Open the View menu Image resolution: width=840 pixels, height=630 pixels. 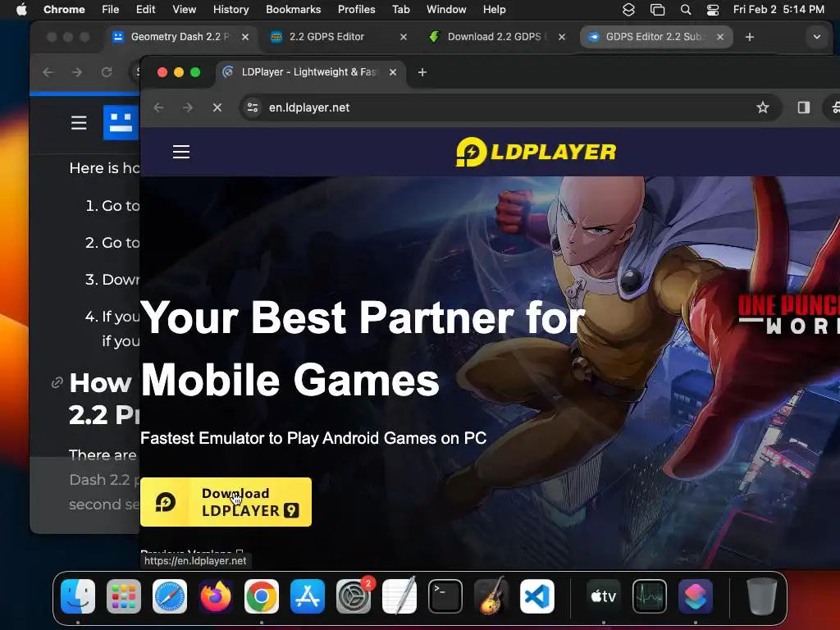[x=184, y=10]
